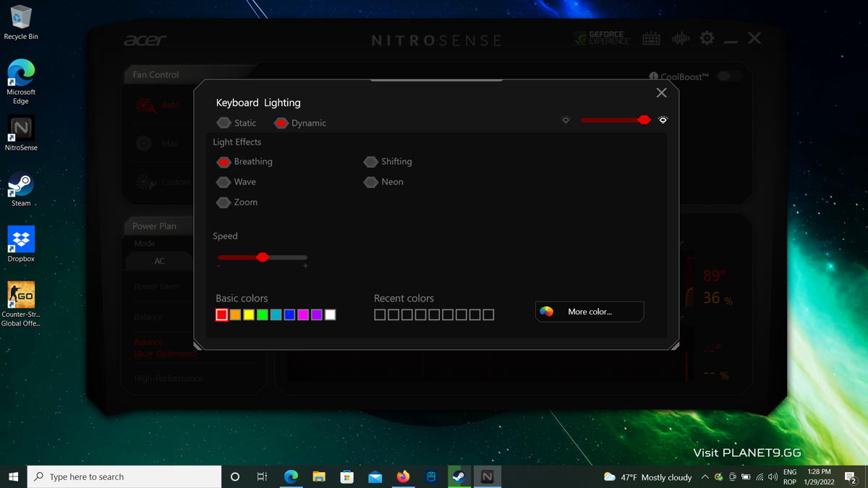
Task: Pick the purple basic color
Action: [316, 314]
